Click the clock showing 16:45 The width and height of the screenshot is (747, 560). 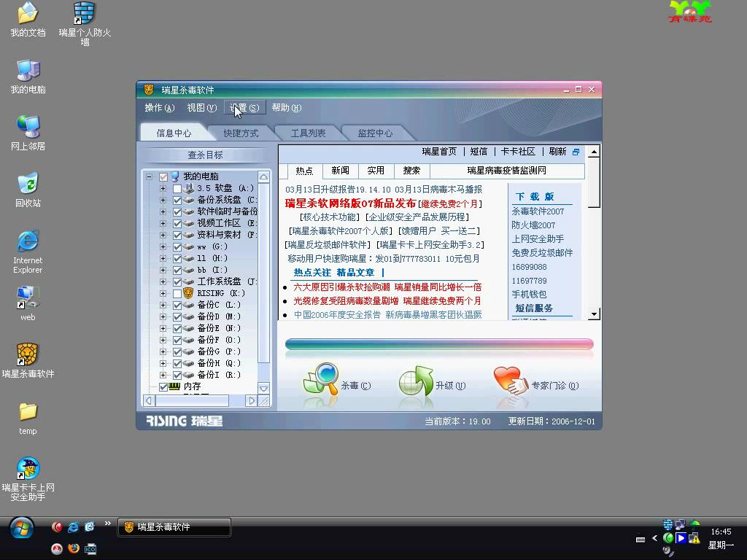[x=721, y=532]
